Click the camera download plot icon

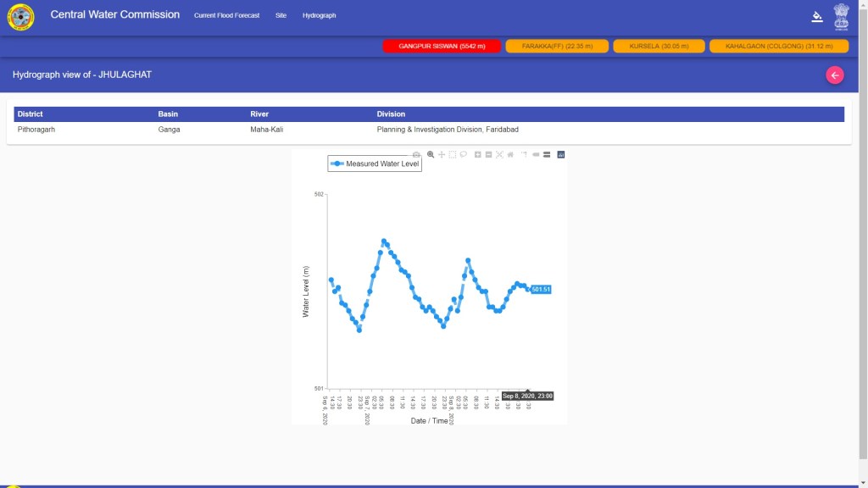(x=416, y=154)
